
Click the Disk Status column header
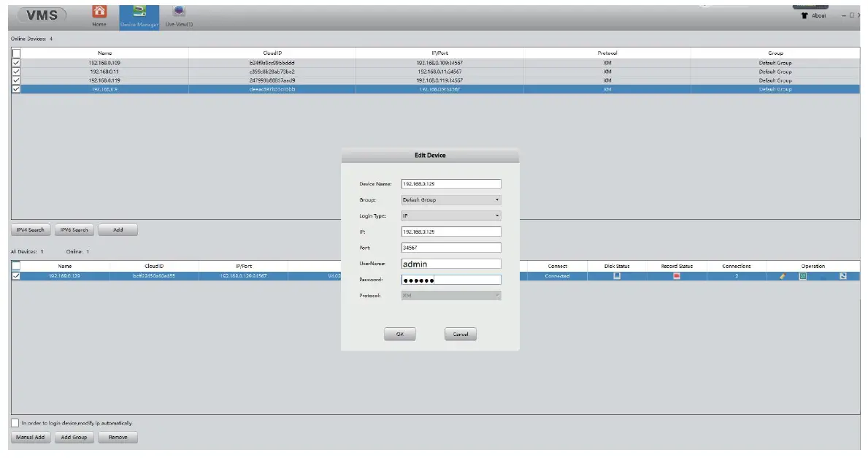(x=617, y=267)
